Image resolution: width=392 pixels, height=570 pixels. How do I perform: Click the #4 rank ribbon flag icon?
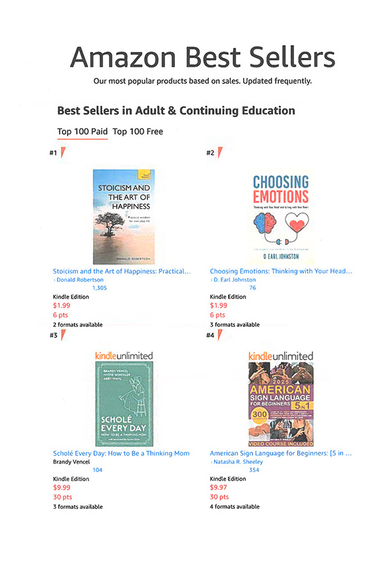click(x=220, y=335)
